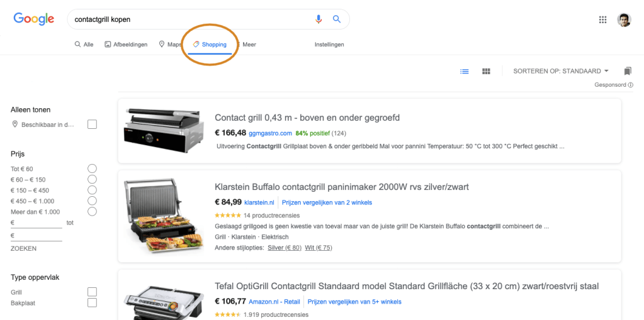This screenshot has height=320, width=644.
Task: Tick the Bakplaat checkbox
Action: point(92,303)
